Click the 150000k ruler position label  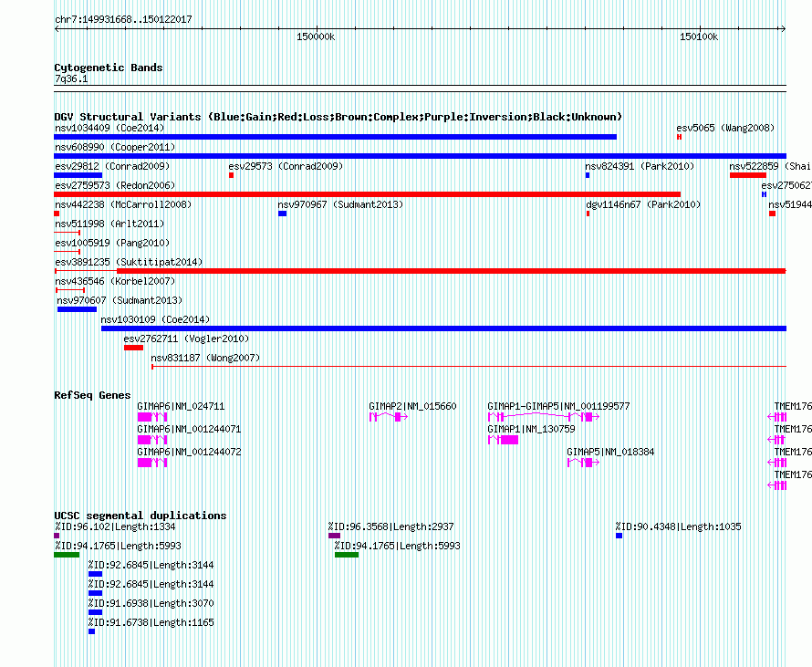click(x=316, y=36)
